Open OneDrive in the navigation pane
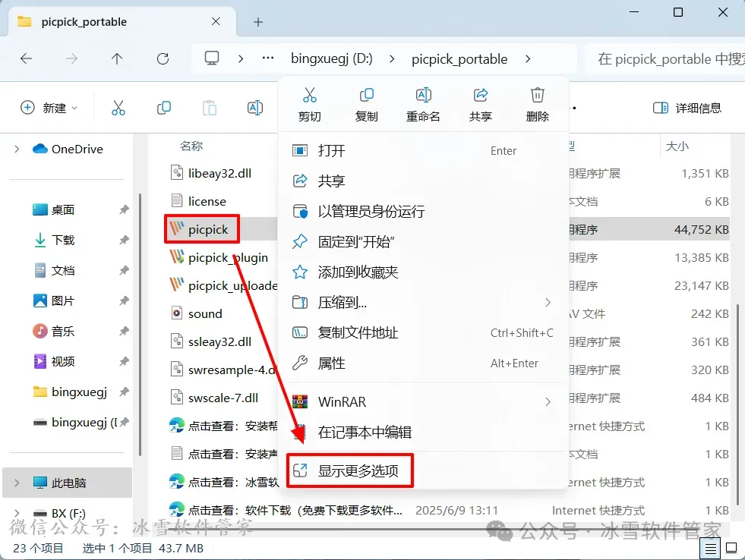Image resolution: width=745 pixels, height=560 pixels. click(68, 149)
